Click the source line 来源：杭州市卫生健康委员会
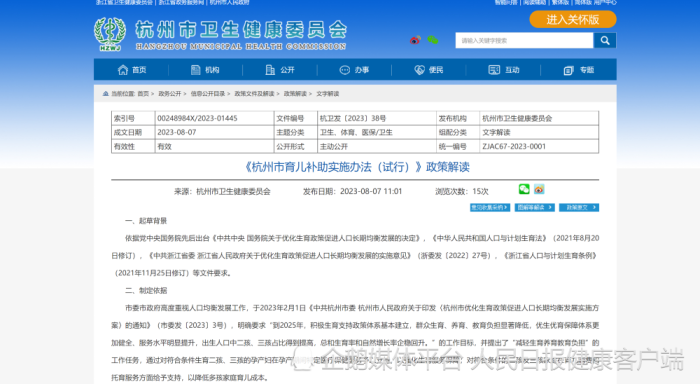 click(222, 192)
